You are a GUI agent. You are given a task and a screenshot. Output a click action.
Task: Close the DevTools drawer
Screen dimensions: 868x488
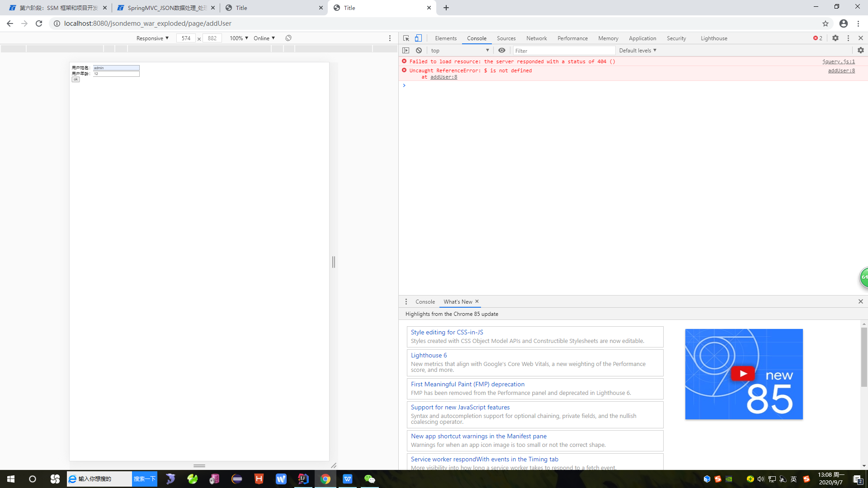tap(861, 302)
